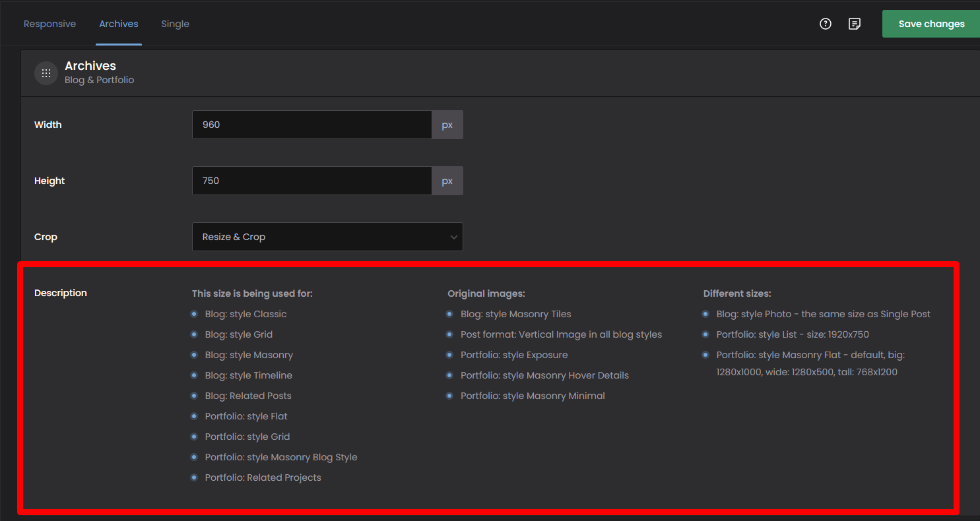
Task: Click 'Blog: style Photo' size note
Action: click(x=824, y=314)
